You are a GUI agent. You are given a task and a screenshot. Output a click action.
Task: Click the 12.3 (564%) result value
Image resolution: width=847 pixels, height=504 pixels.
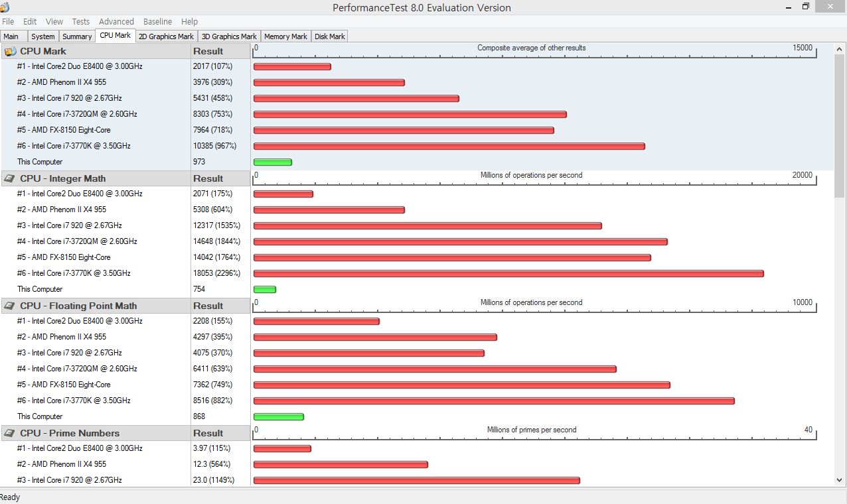211,464
